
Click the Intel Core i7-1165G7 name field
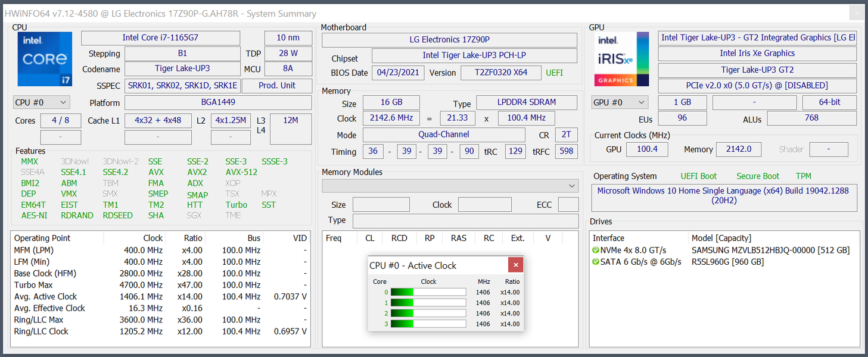pyautogui.click(x=160, y=37)
